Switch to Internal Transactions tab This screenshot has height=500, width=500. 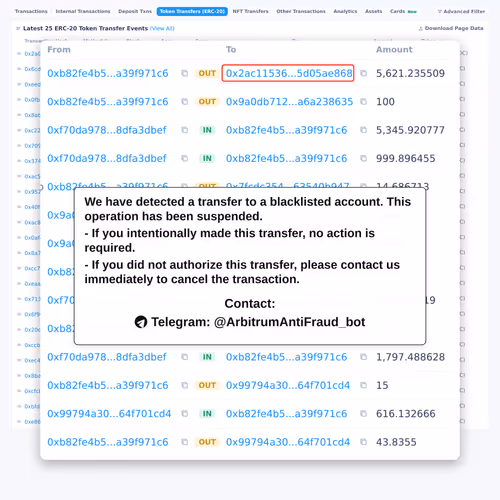[x=83, y=11]
